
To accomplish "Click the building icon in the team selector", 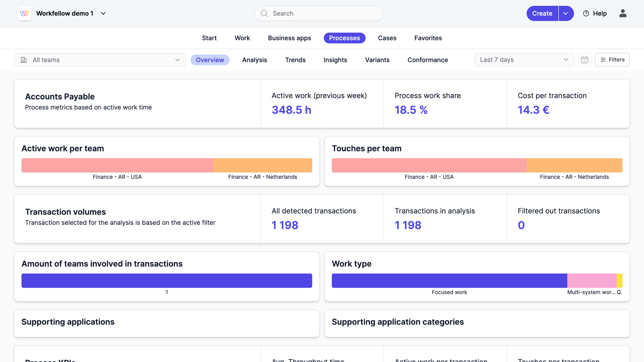I will (24, 60).
